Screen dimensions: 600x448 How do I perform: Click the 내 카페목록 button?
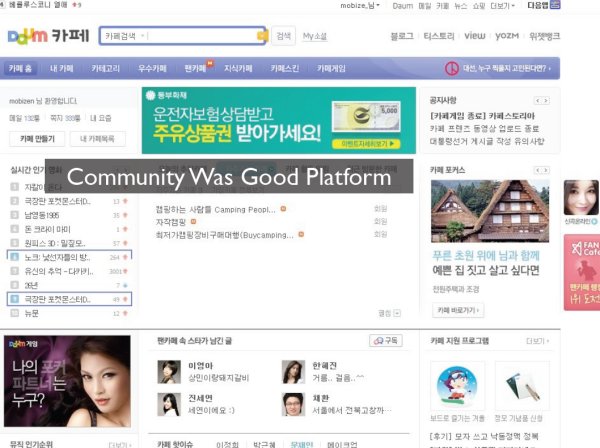click(x=98, y=139)
